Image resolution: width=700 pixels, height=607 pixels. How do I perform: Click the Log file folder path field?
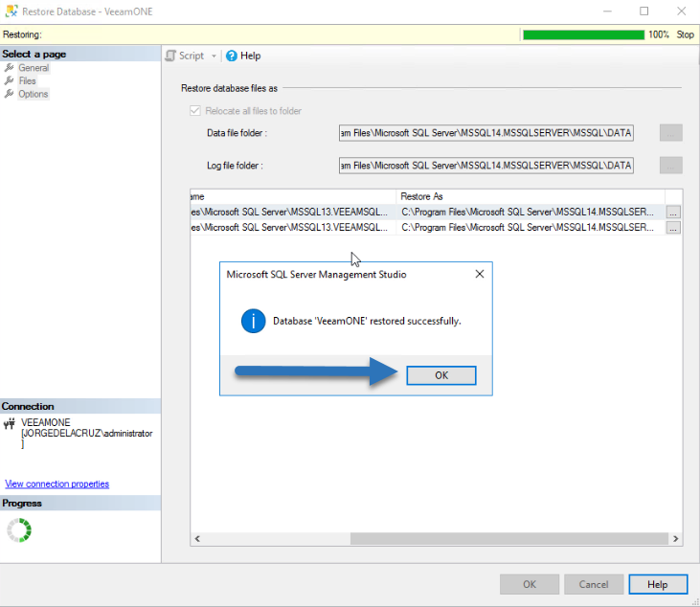pyautogui.click(x=486, y=166)
